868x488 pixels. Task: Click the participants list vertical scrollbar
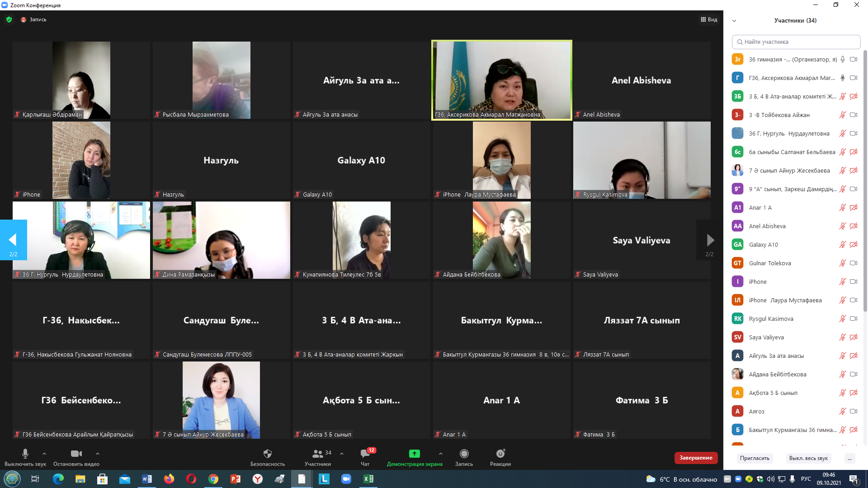pyautogui.click(x=865, y=181)
